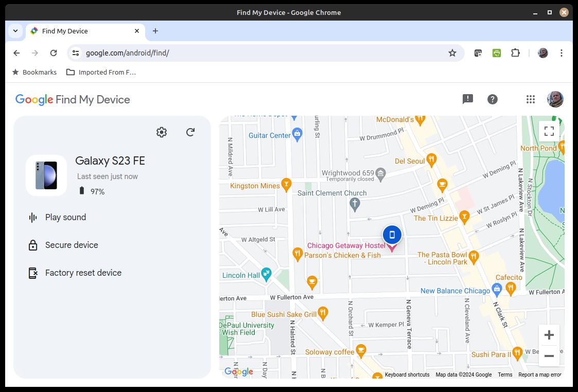Click the Google Find My Device logo
578x392 pixels.
click(x=73, y=100)
